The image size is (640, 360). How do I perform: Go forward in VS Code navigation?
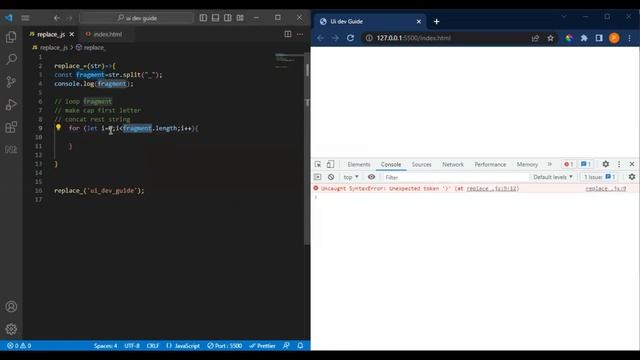pyautogui.click(x=70, y=18)
